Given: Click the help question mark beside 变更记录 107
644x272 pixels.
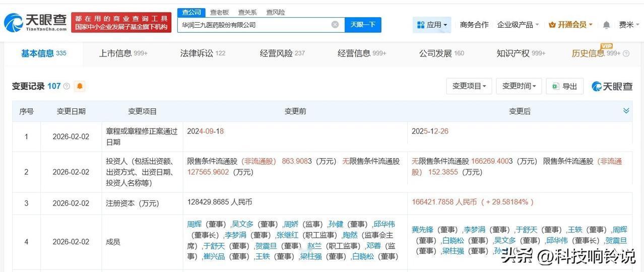Looking at the screenshot, I should pyautogui.click(x=67, y=87).
